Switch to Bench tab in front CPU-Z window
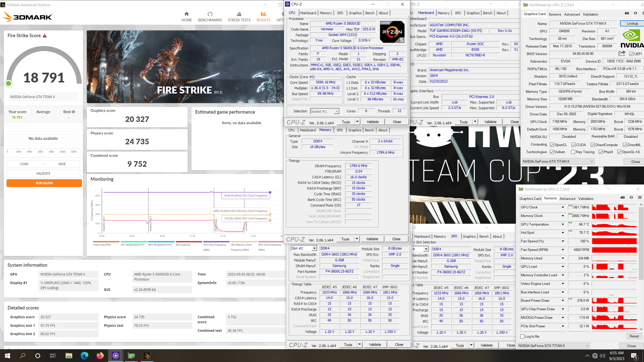This screenshot has width=644, height=362. click(x=370, y=13)
